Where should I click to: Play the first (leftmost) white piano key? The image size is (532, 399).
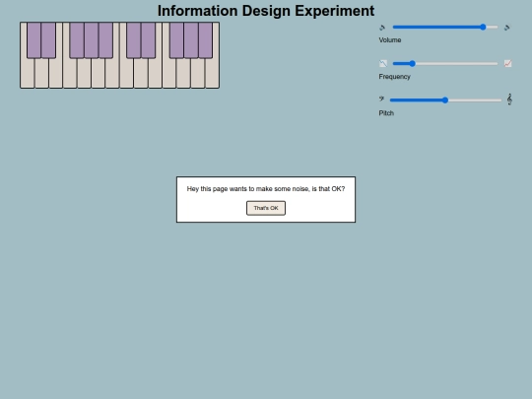[28, 73]
